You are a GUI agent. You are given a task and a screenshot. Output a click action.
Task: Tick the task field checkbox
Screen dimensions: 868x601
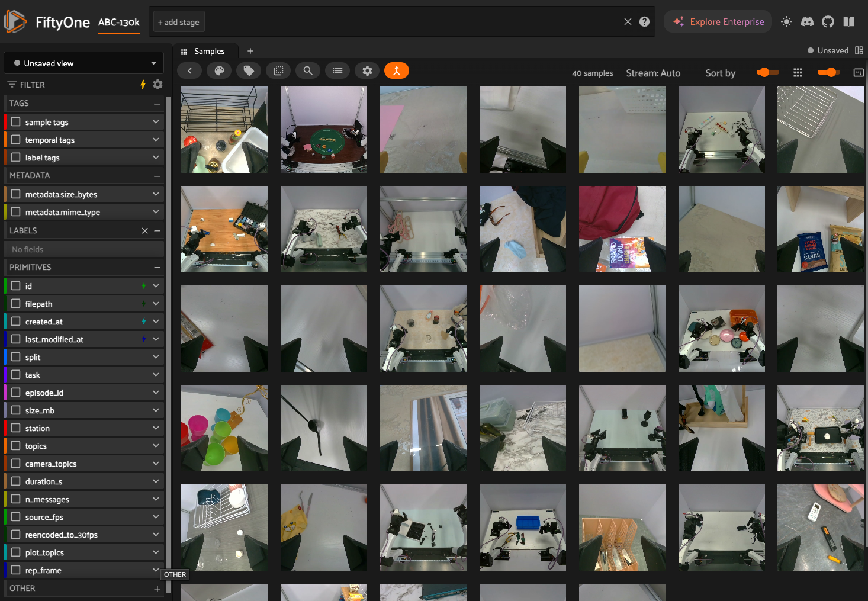[16, 375]
